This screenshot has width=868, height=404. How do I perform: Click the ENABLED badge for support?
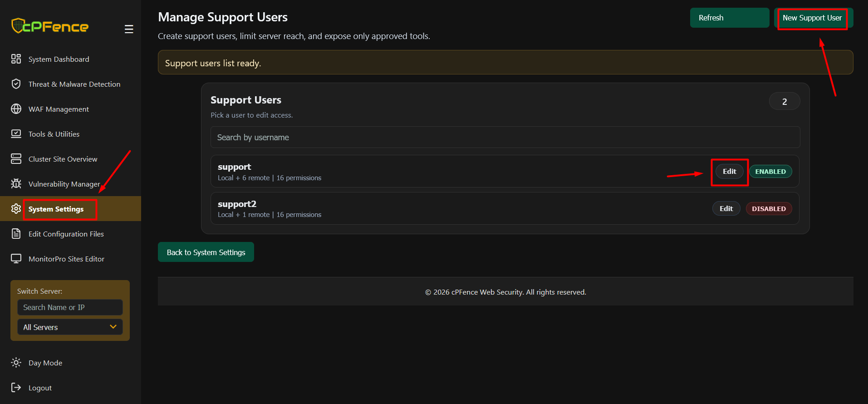tap(770, 172)
